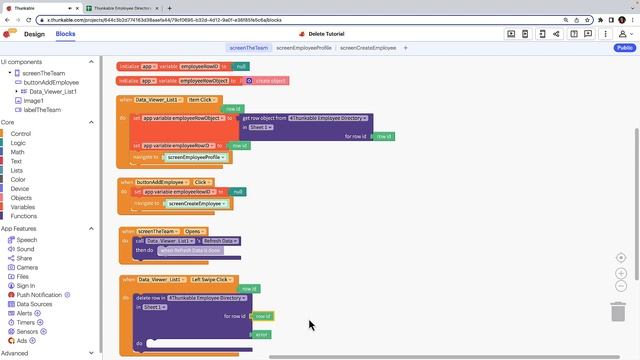Open the Share feature blocks
The height and width of the screenshot is (360, 640).
[x=24, y=258]
